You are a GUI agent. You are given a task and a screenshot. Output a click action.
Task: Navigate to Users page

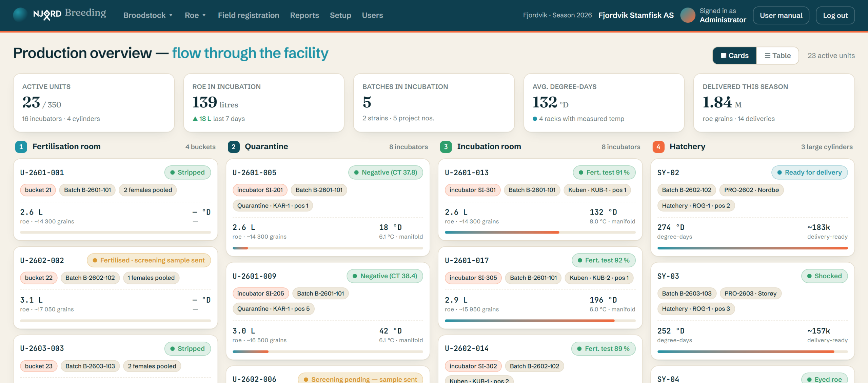point(372,15)
